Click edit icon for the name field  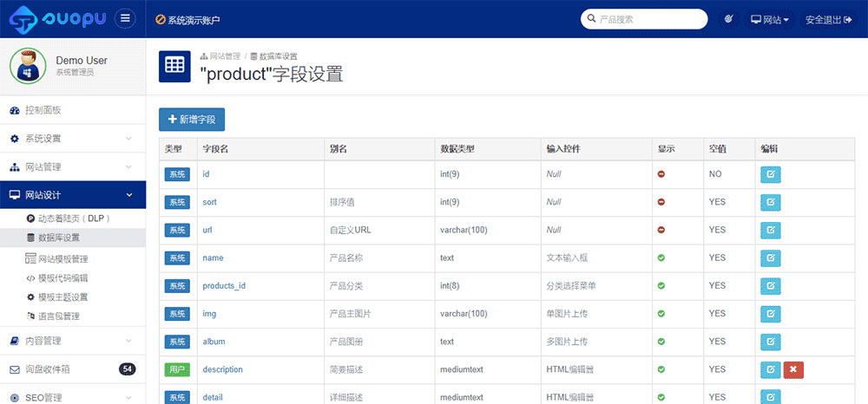pyautogui.click(x=769, y=257)
